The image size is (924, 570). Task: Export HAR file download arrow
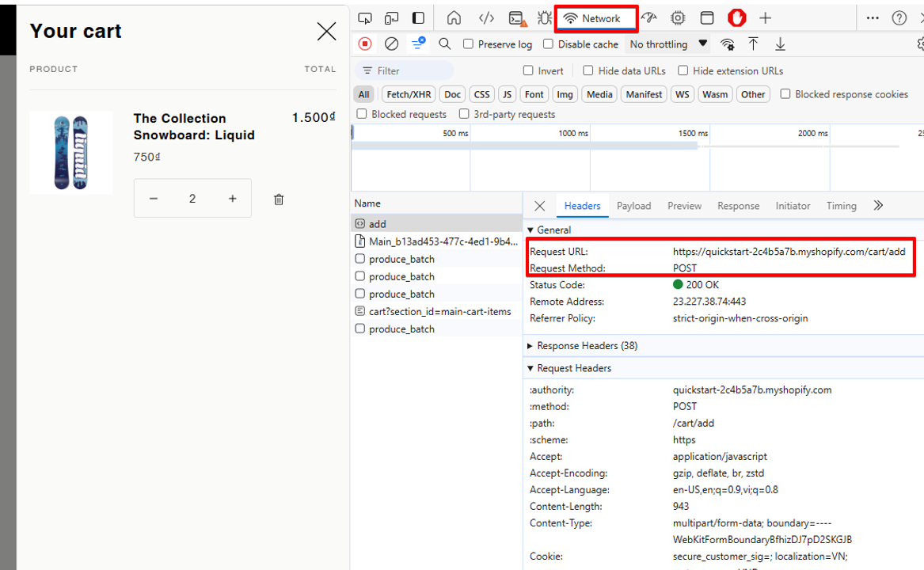click(x=780, y=44)
